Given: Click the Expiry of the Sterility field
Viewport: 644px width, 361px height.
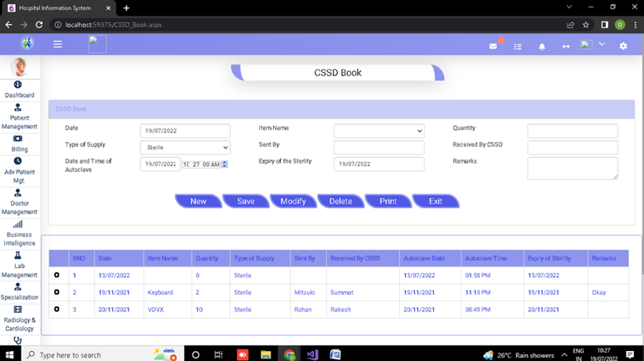Looking at the screenshot, I should pos(378,163).
